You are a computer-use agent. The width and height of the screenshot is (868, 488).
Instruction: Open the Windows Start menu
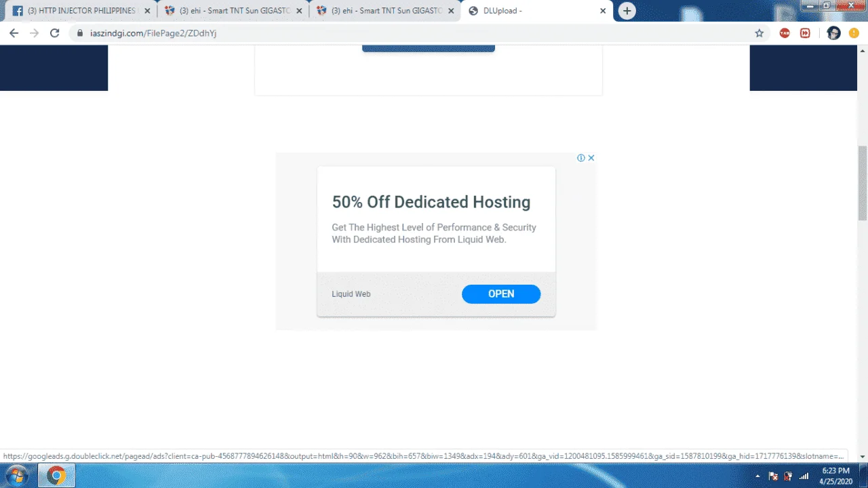point(17,475)
